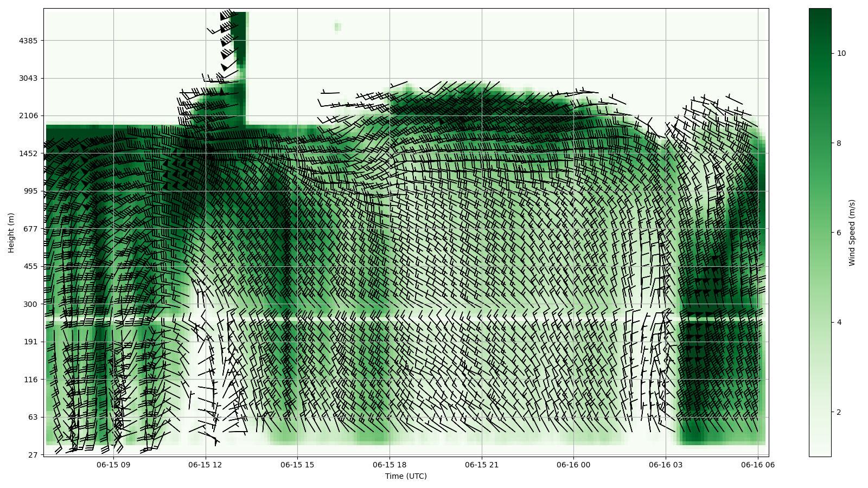Image resolution: width=868 pixels, height=488 pixels.
Task: Click the 'Time (UTC)' x-axis label
Action: click(x=406, y=476)
